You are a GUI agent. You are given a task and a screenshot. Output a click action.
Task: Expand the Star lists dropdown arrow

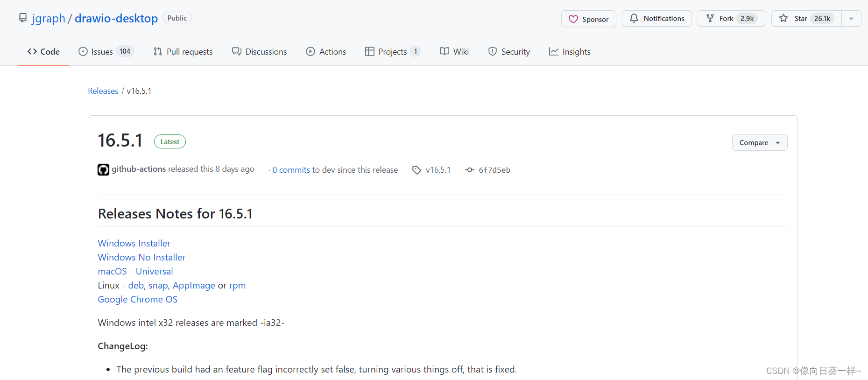click(x=851, y=19)
